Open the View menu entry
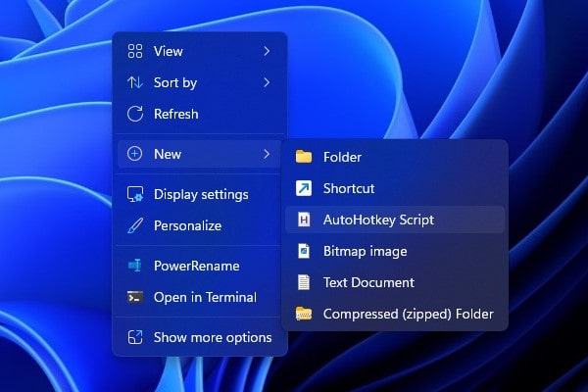 point(200,51)
